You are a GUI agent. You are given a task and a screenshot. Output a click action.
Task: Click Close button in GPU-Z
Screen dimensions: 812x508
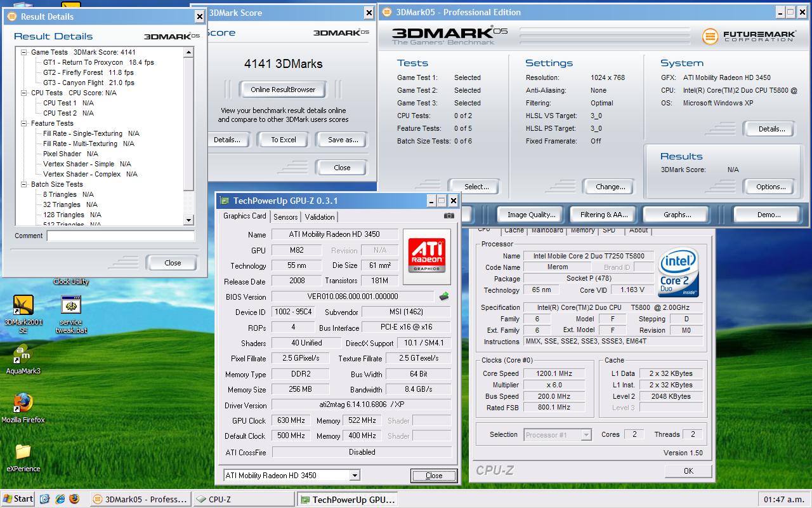434,476
